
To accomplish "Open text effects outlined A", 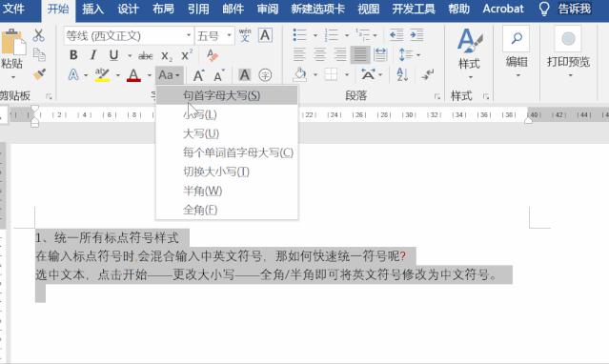I will [73, 74].
